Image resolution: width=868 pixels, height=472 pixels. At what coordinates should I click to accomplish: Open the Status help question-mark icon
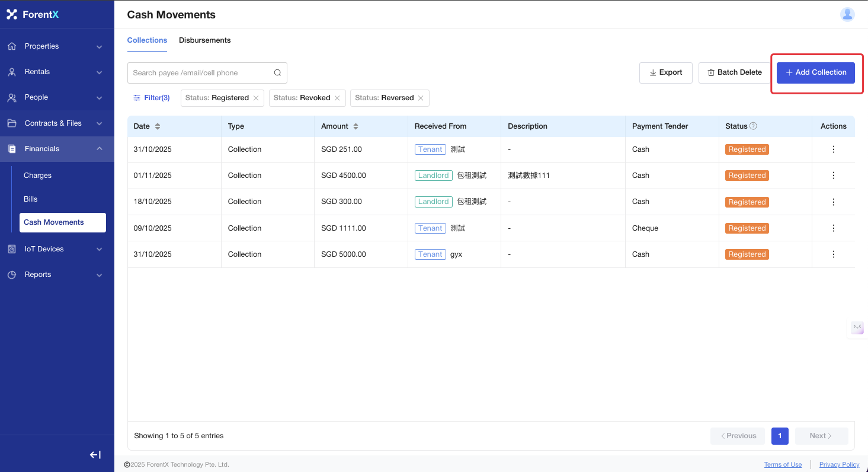click(x=753, y=126)
